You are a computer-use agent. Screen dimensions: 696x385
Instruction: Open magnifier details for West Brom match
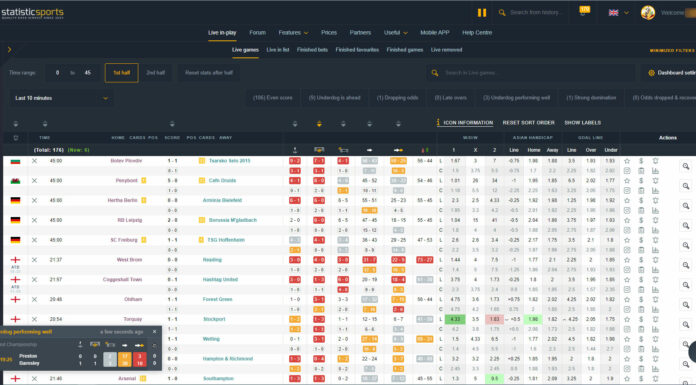point(686,266)
